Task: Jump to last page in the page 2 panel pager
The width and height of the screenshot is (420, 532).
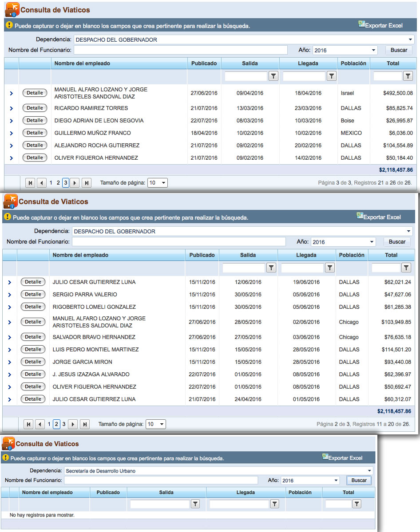Action: pyautogui.click(x=85, y=424)
